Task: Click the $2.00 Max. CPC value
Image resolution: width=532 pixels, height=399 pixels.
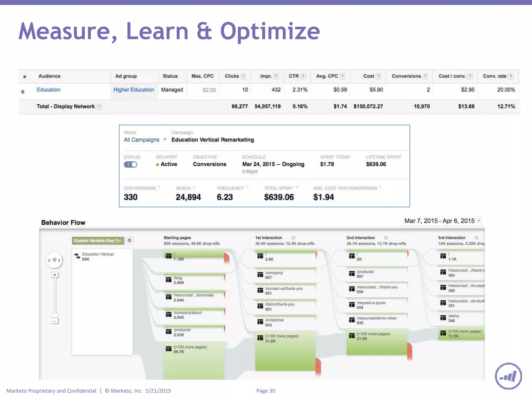Action: [209, 90]
